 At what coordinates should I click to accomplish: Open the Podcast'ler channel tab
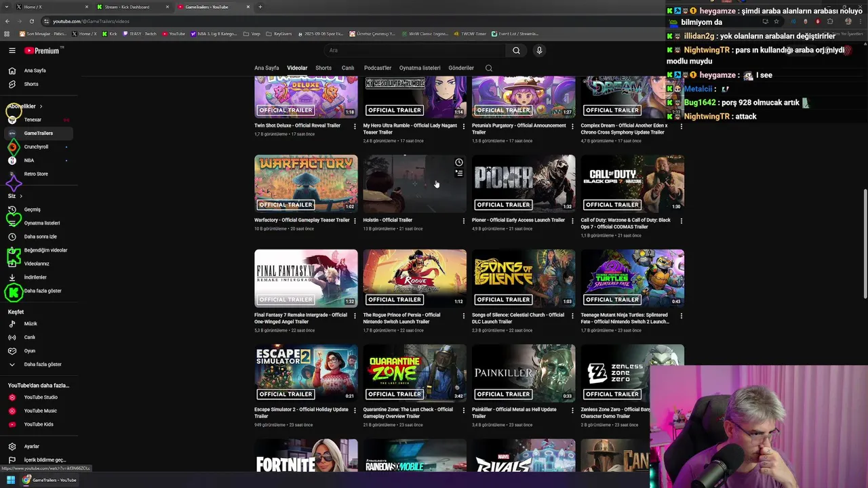coord(378,68)
